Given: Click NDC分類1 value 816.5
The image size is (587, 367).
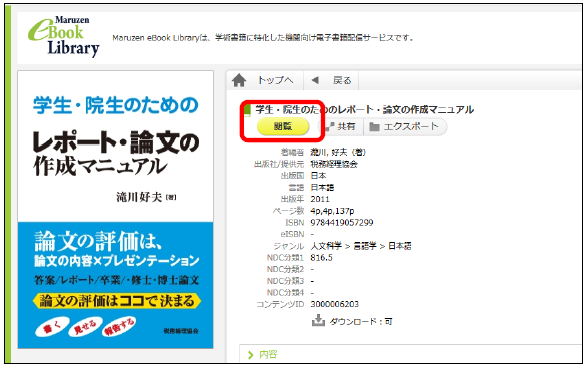Looking at the screenshot, I should pos(321,258).
